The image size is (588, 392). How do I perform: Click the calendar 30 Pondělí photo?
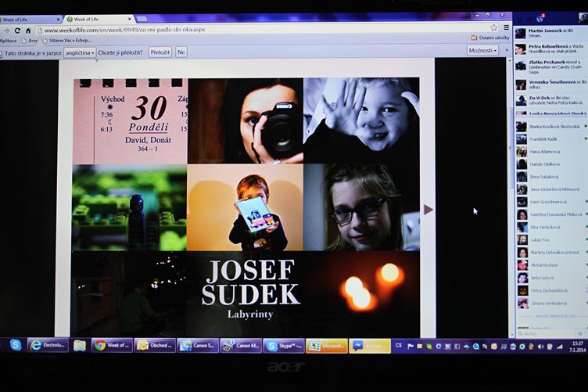tap(130, 121)
